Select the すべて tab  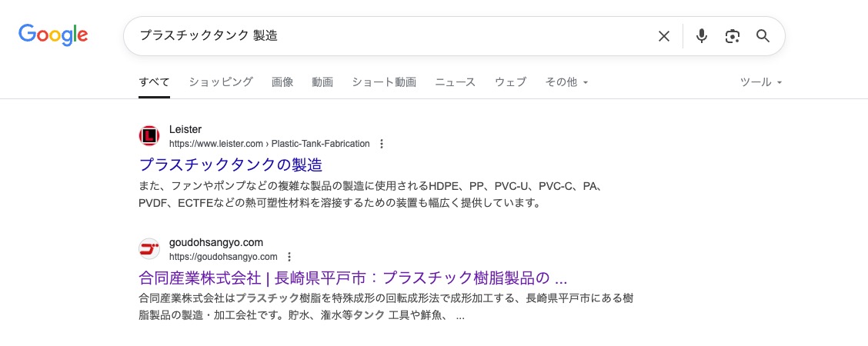coord(154,82)
